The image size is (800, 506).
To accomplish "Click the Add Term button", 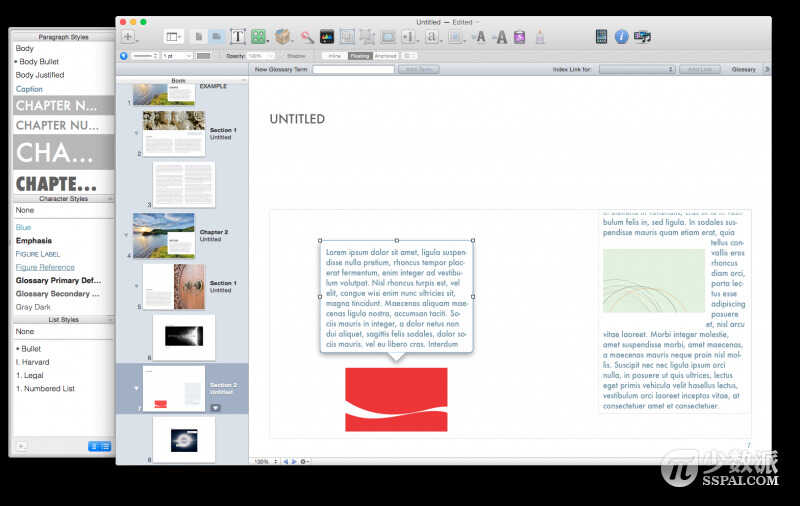I will click(418, 69).
